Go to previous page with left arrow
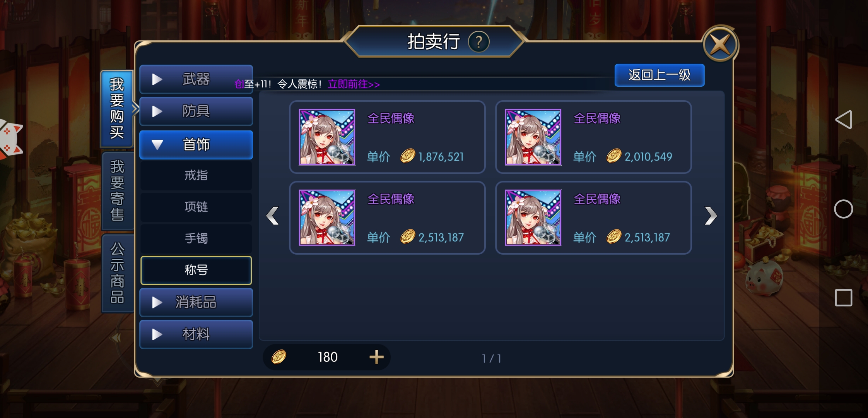 [x=273, y=216]
